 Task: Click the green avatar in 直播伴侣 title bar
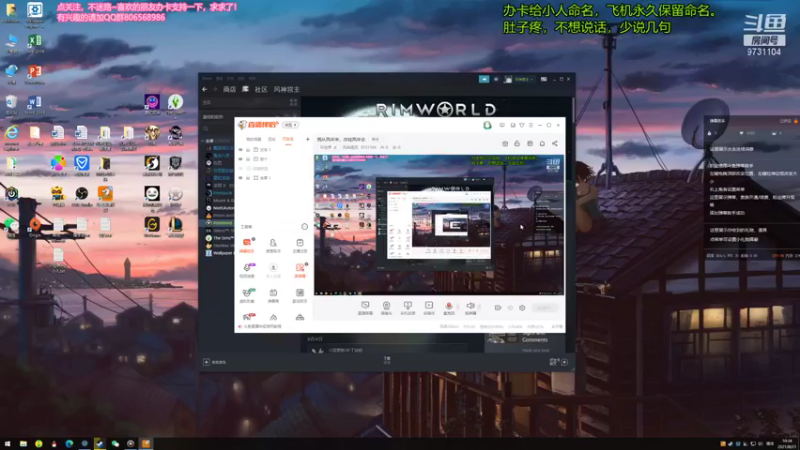487,125
